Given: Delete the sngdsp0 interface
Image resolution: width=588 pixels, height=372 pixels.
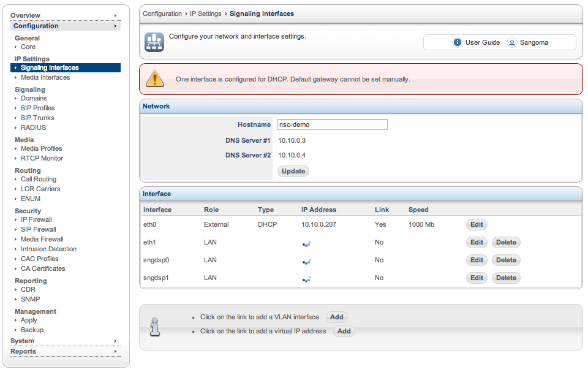Looking at the screenshot, I should pos(506,260).
